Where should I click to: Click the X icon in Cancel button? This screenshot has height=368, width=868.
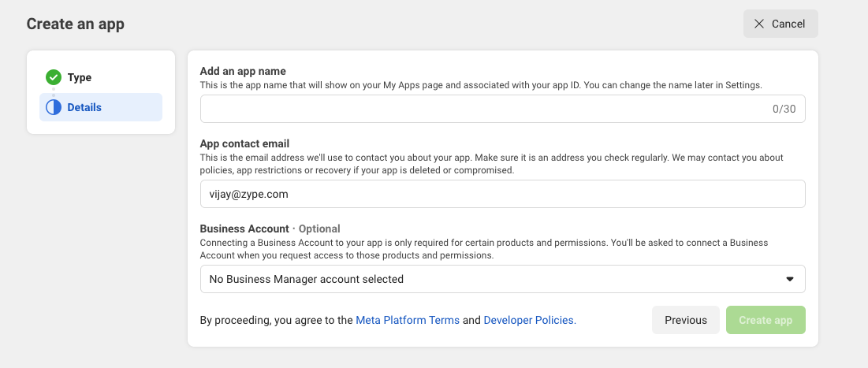coord(759,24)
